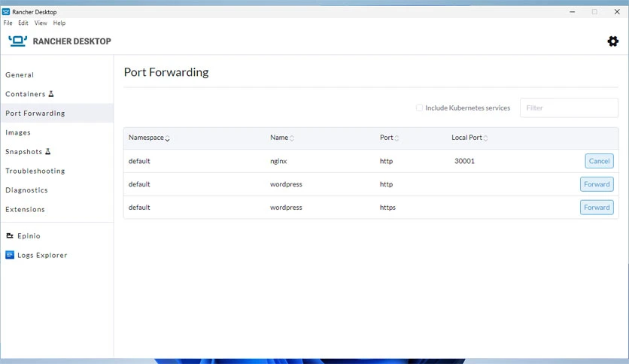The height and width of the screenshot is (364, 629).
Task: Click the flask icon beside Containers
Action: 51,94
